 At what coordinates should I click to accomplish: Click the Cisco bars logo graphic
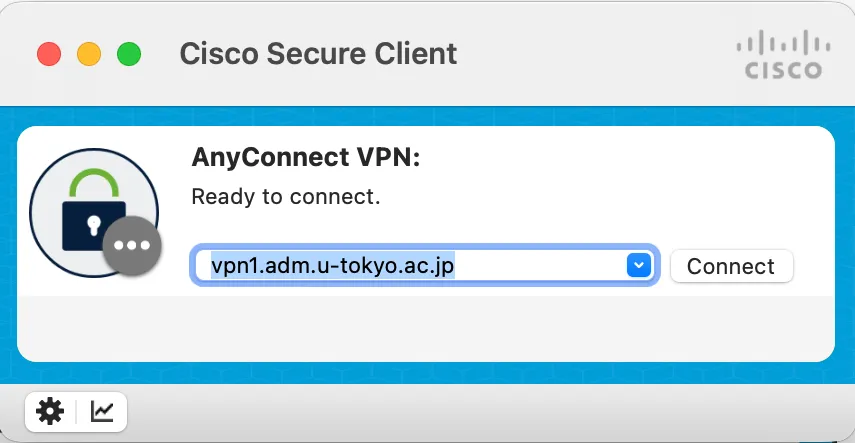[783, 45]
